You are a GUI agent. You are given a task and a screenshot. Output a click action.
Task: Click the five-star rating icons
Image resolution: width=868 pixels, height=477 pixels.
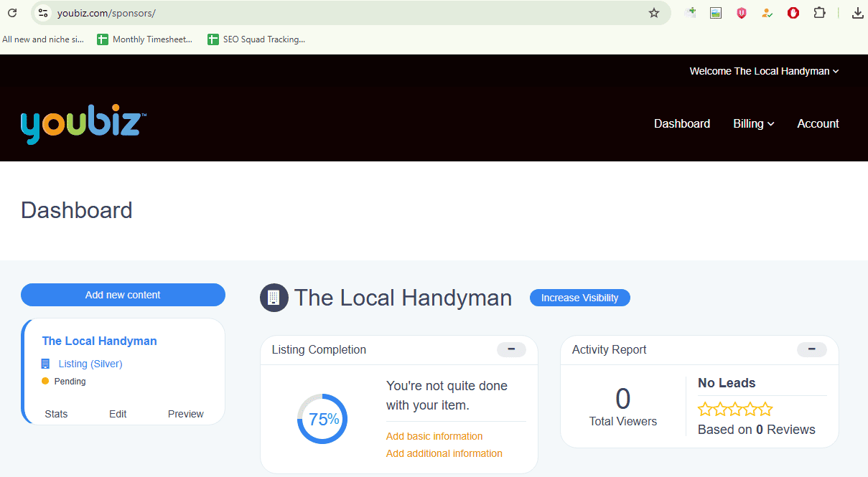(x=734, y=410)
